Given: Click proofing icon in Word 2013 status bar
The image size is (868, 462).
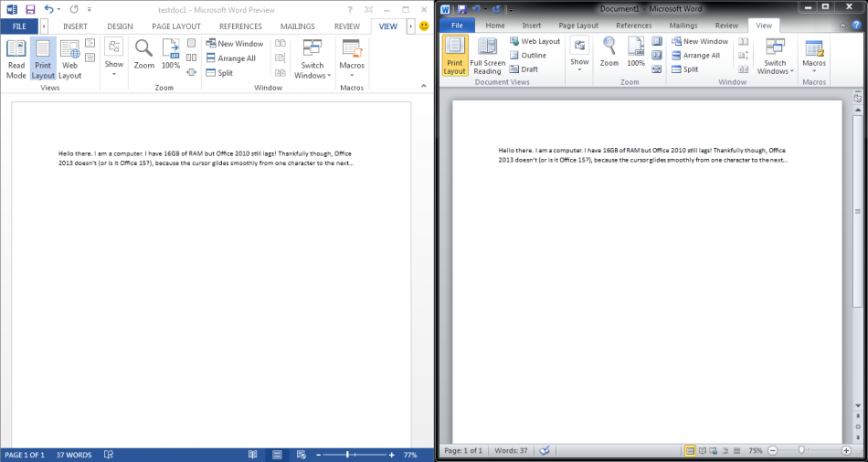Looking at the screenshot, I should (109, 455).
